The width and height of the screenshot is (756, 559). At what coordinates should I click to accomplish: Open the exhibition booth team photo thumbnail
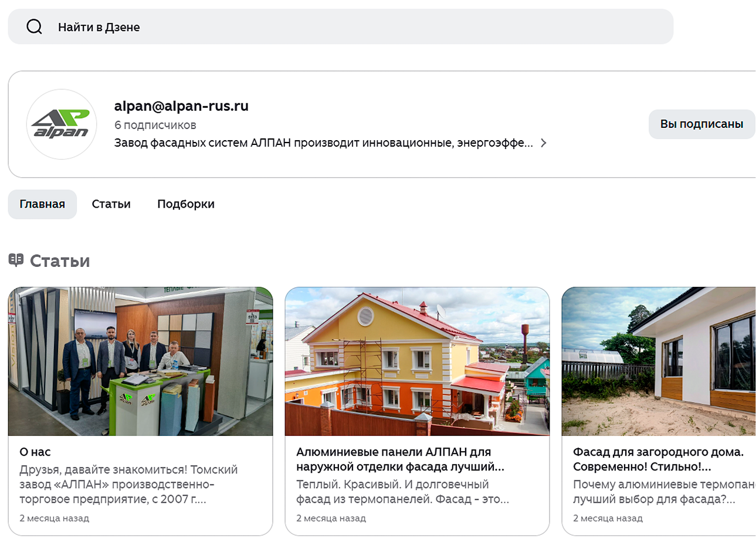click(x=140, y=361)
